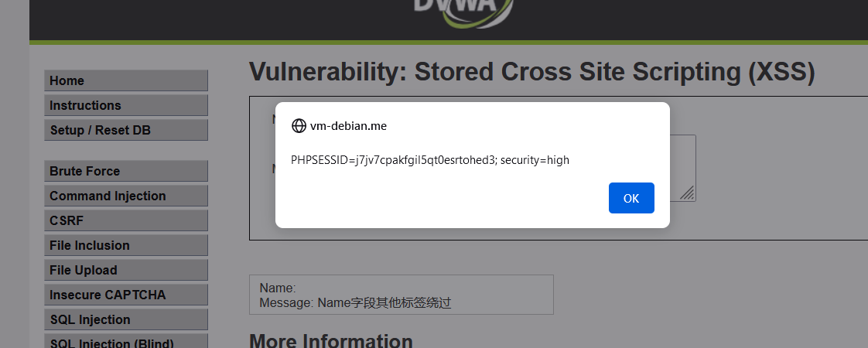Image resolution: width=868 pixels, height=348 pixels.
Task: Open the Home menu item
Action: coord(126,80)
